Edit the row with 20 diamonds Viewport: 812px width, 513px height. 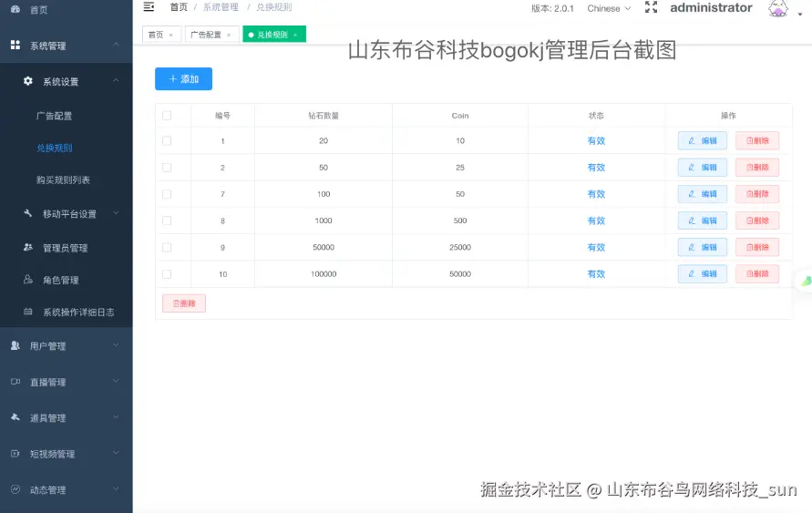[x=703, y=141]
